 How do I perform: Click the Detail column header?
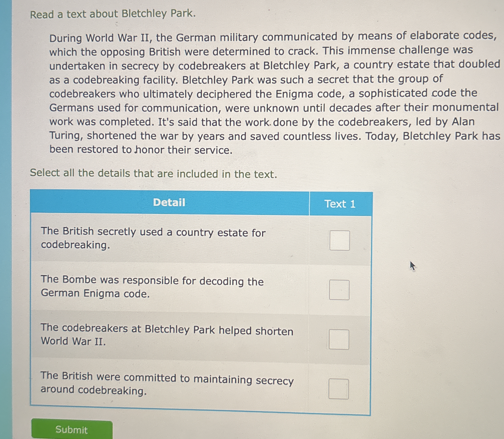pos(169,203)
